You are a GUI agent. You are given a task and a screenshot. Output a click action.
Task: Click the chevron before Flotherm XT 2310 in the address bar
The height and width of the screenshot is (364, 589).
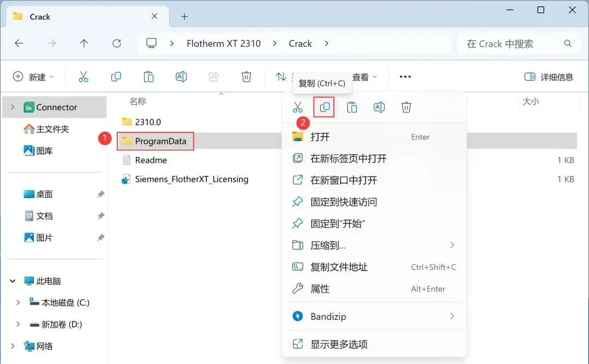(172, 44)
